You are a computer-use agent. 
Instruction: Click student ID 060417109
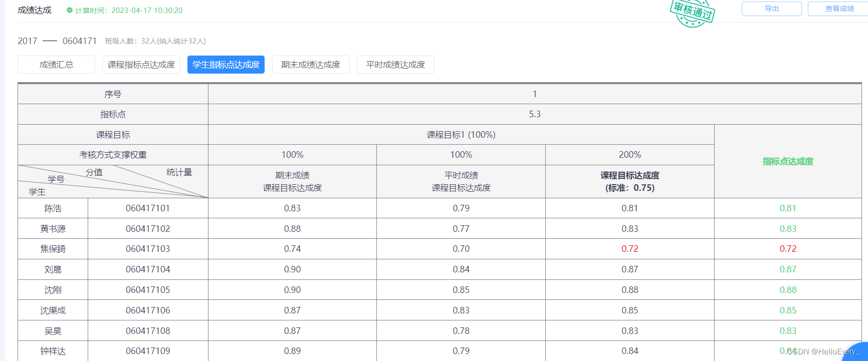pyautogui.click(x=148, y=351)
